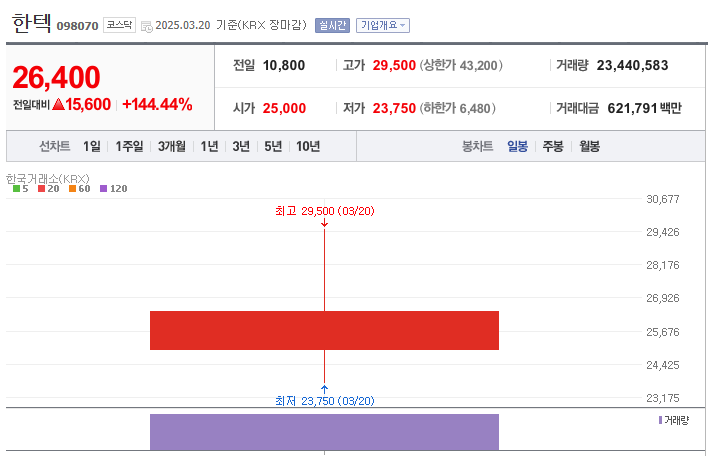Click the red candlestick body for 03/20
The width and height of the screenshot is (708, 456).
click(324, 330)
